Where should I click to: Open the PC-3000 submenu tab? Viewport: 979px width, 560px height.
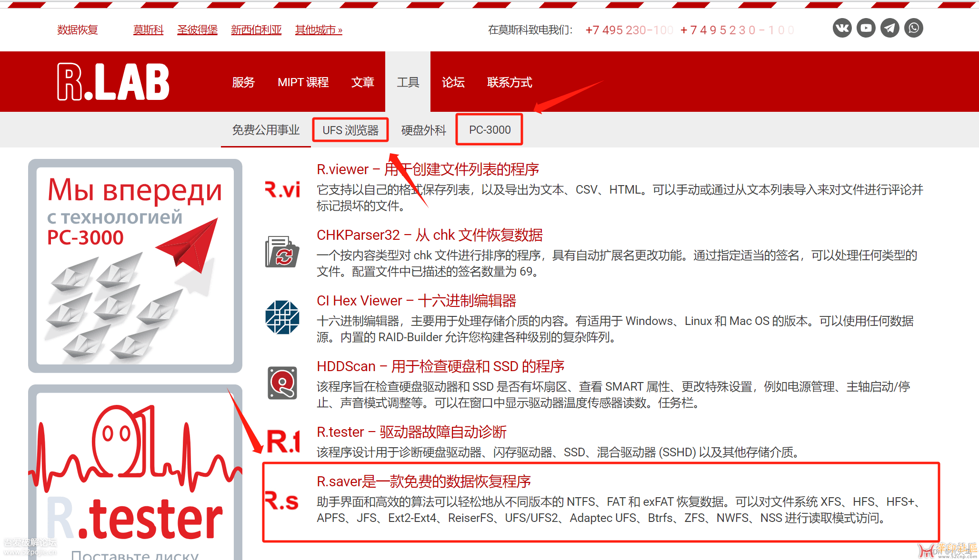(489, 129)
